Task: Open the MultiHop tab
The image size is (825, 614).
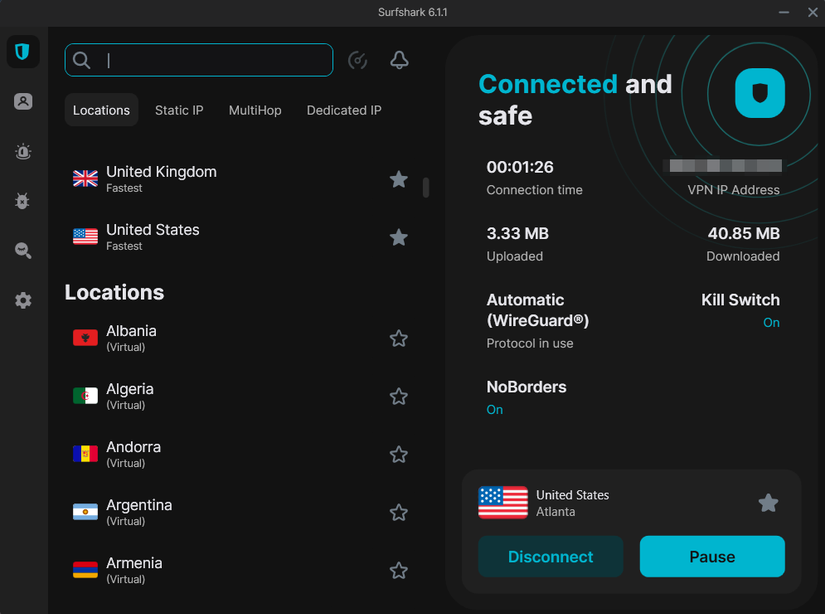Action: (x=255, y=110)
